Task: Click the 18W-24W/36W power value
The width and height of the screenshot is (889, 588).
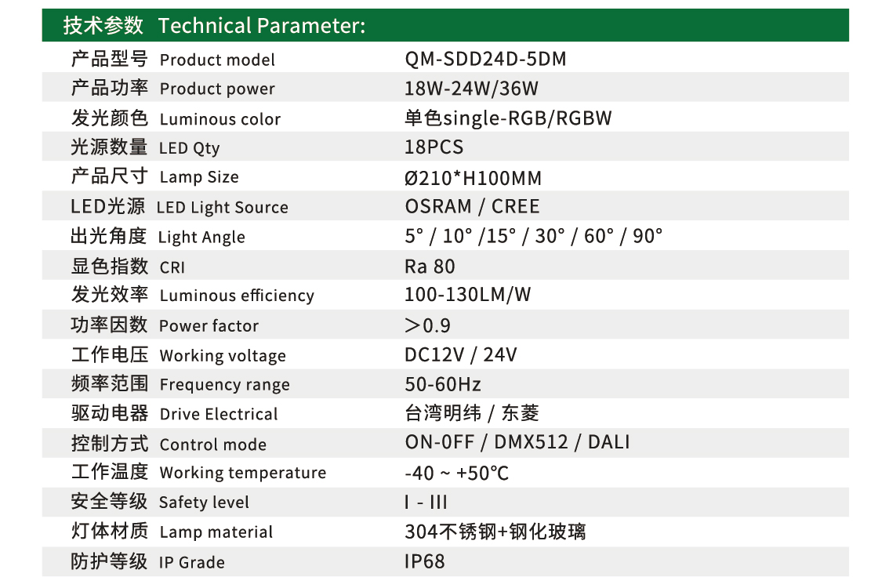Action: (x=471, y=89)
